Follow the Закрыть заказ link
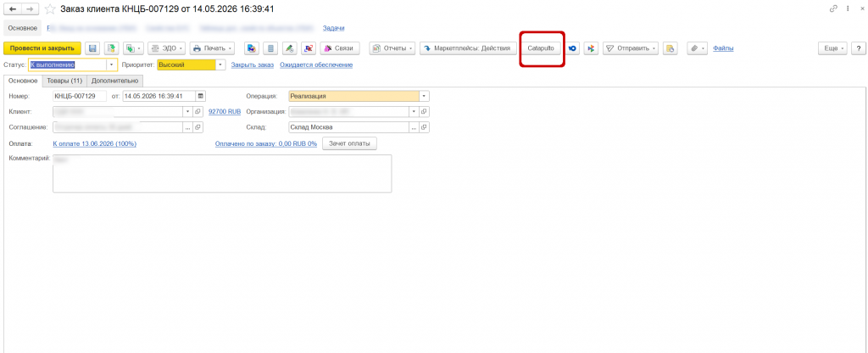The image size is (868, 353). tap(253, 64)
